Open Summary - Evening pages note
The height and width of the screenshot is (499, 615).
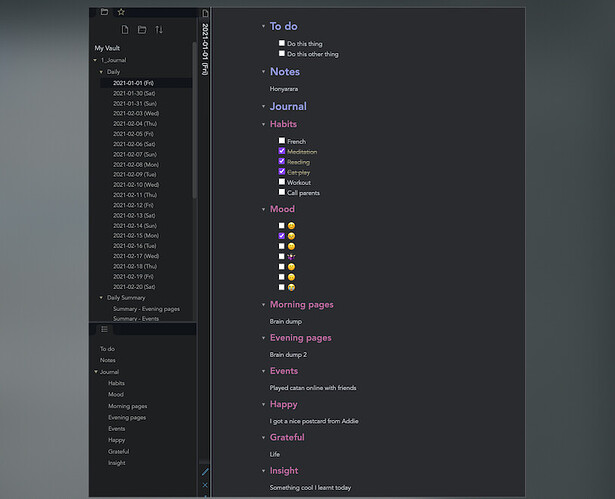tap(146, 309)
